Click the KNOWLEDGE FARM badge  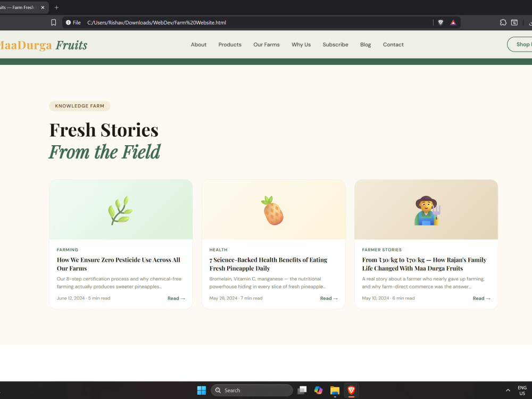click(x=80, y=106)
